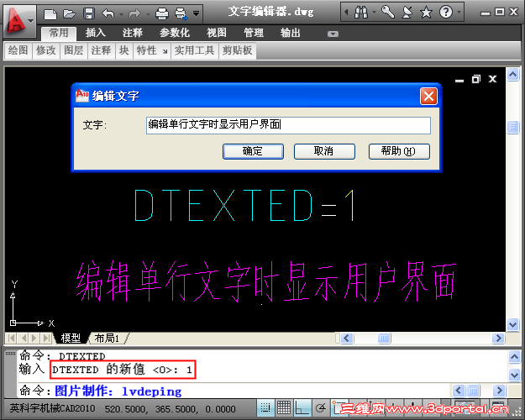Click the question mark help icon

pos(446,13)
